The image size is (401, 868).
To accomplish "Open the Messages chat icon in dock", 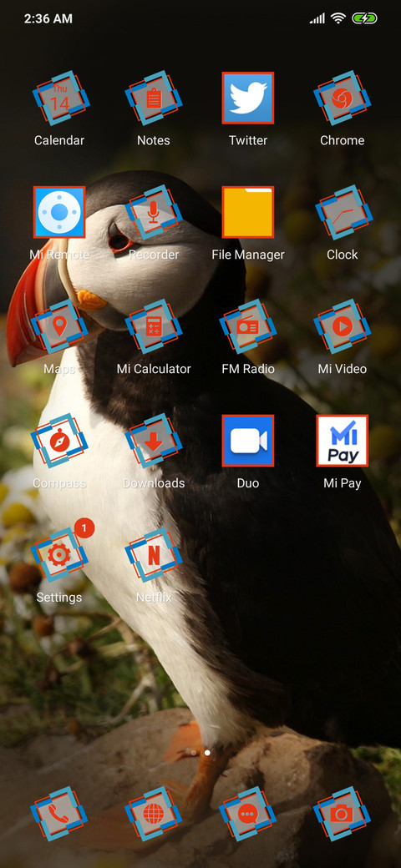I will 248,813.
